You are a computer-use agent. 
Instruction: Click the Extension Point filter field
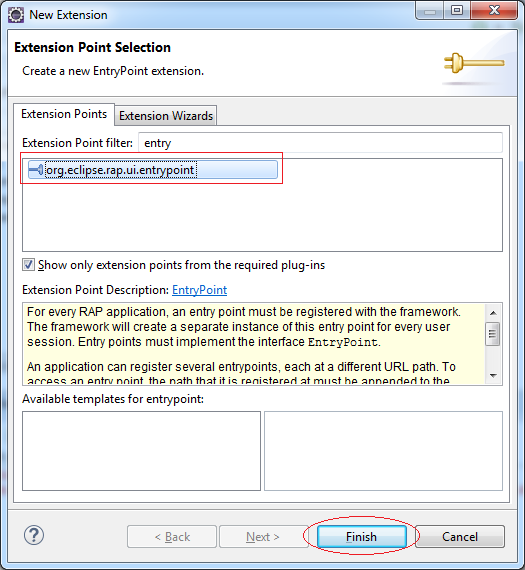click(320, 143)
